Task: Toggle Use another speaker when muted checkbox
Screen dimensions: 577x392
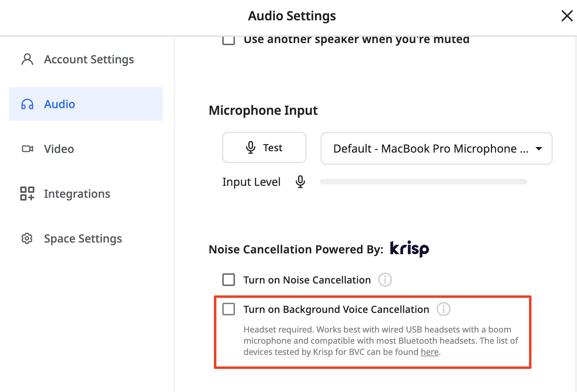Action: coord(229,40)
